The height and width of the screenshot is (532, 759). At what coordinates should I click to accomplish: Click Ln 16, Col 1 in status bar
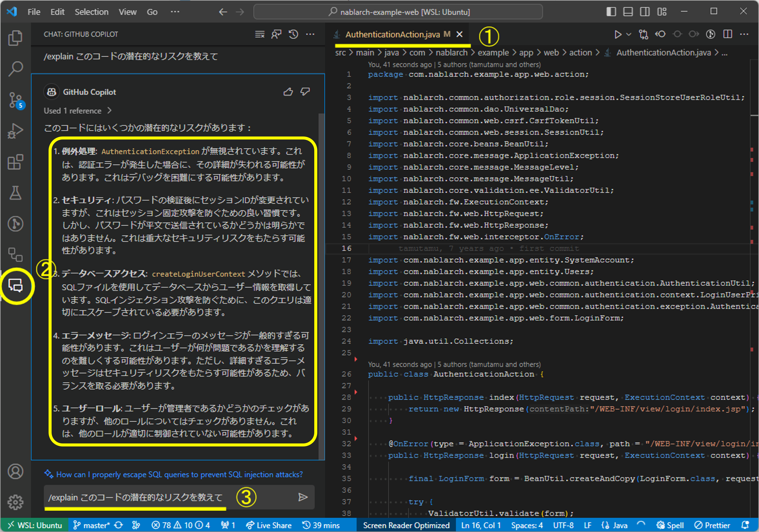[x=481, y=525]
